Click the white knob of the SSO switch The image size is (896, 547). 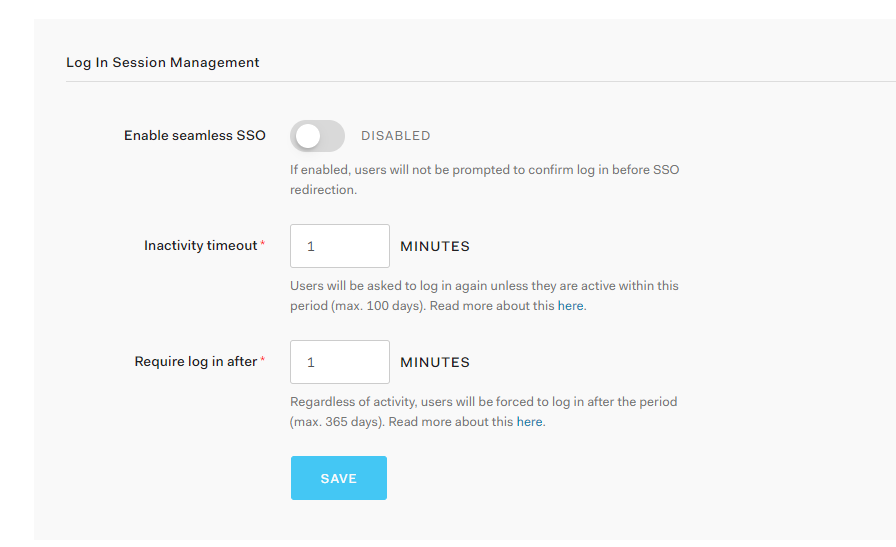coord(308,136)
